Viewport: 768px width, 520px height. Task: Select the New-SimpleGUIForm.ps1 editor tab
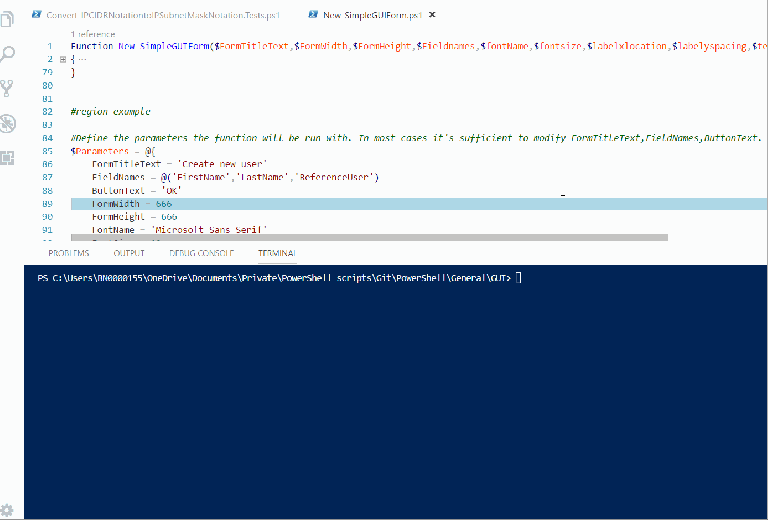pos(372,15)
